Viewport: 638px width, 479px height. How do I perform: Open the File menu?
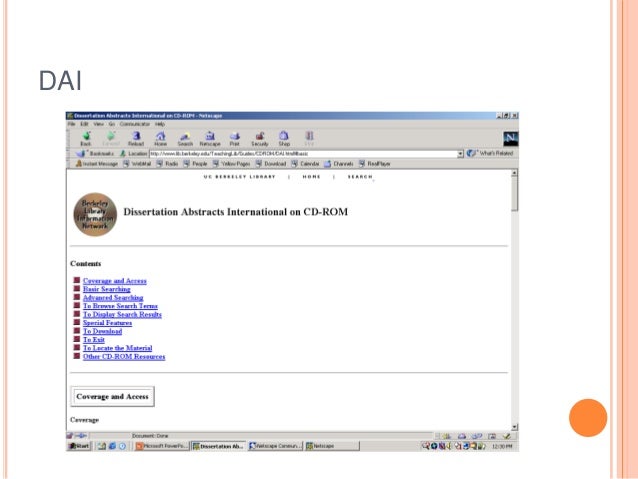point(72,124)
